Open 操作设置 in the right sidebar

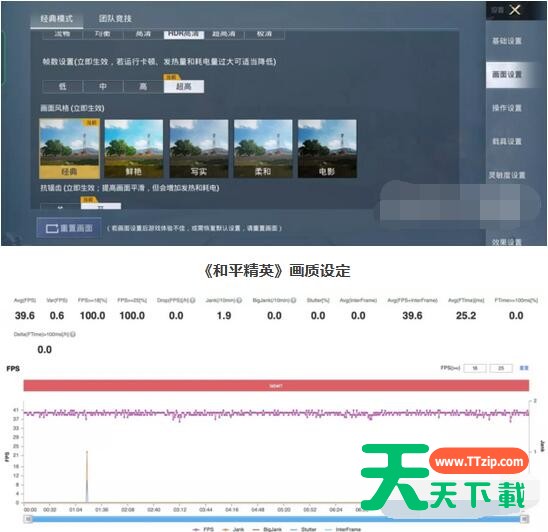tap(507, 108)
